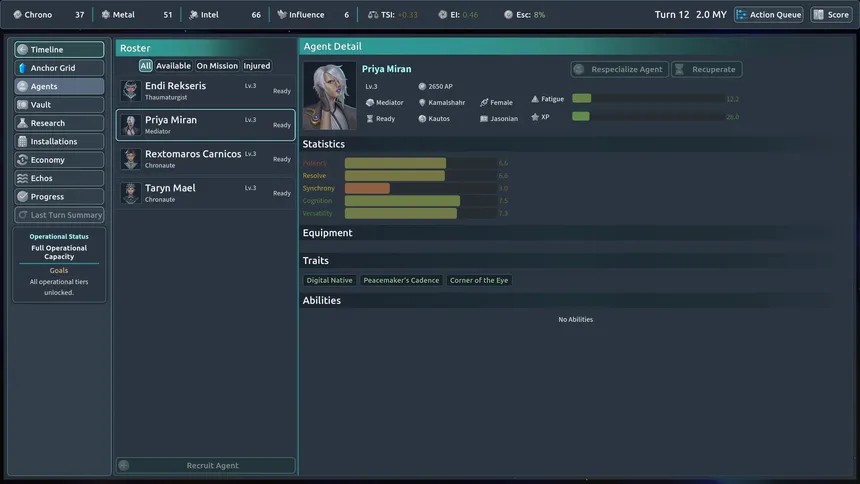Click the Kamalshahr location pin icon
This screenshot has height=484, width=860.
click(x=422, y=103)
